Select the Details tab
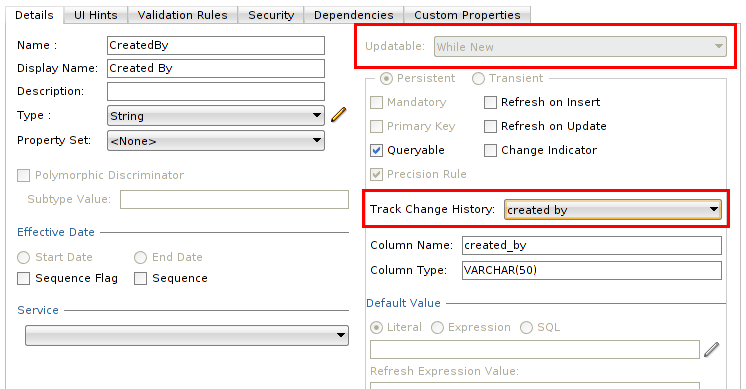Viewport: 746px width, 389px height. tap(34, 15)
